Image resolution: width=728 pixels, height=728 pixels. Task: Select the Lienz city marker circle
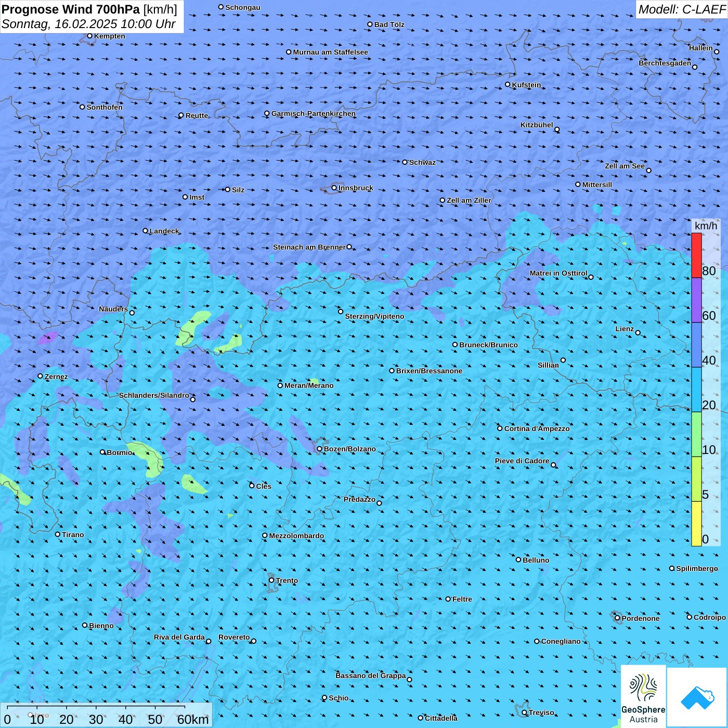coord(638,333)
